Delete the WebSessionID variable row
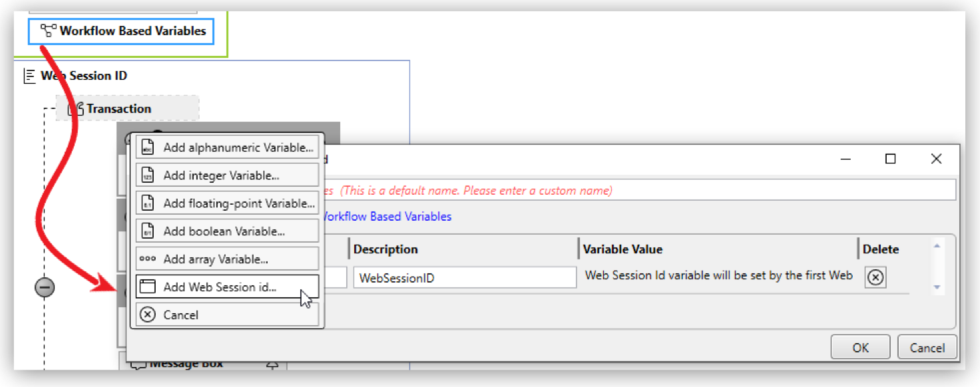 click(875, 277)
